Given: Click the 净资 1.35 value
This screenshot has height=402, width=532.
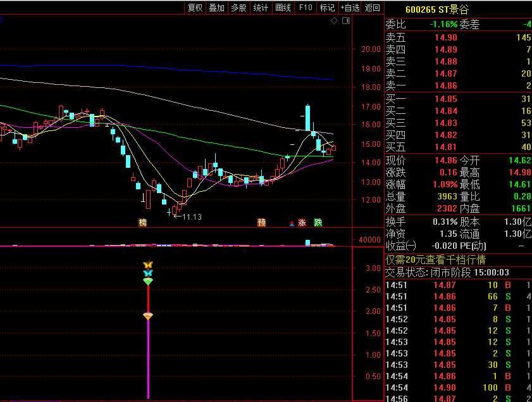Looking at the screenshot, I should pyautogui.click(x=448, y=234).
